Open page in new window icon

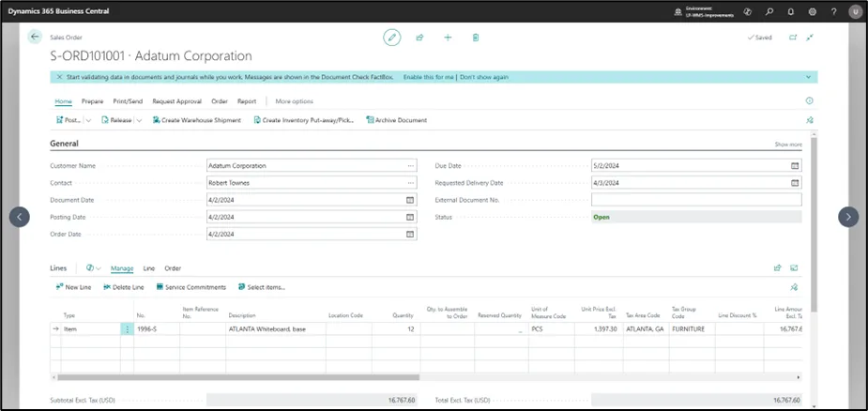(793, 38)
